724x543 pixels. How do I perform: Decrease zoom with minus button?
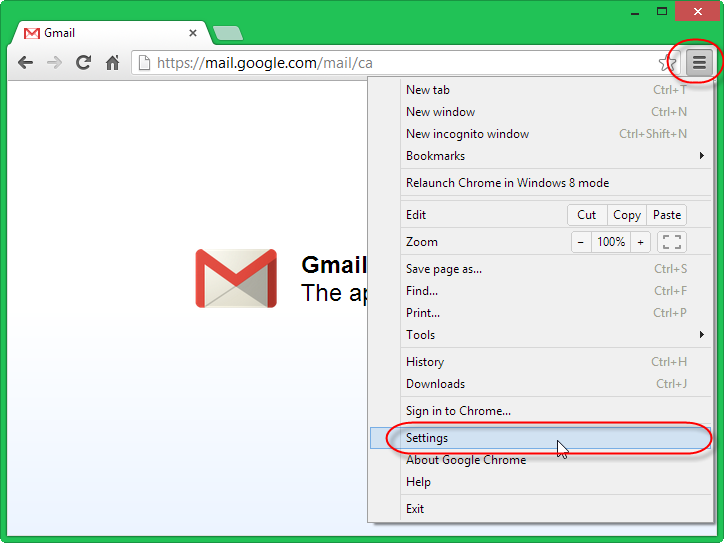tap(581, 242)
